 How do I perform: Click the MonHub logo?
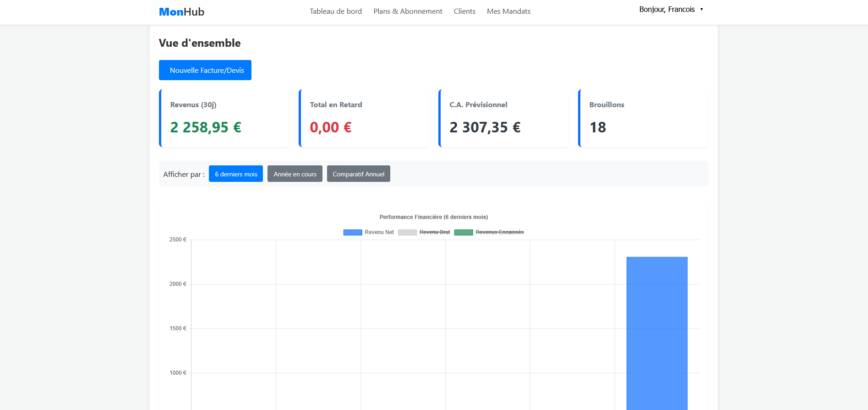(x=181, y=12)
